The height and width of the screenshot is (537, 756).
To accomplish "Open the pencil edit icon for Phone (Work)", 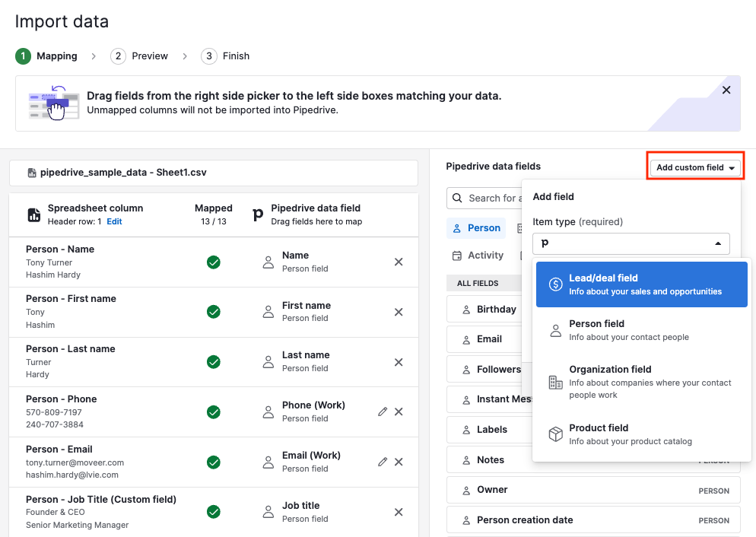I will 383,411.
